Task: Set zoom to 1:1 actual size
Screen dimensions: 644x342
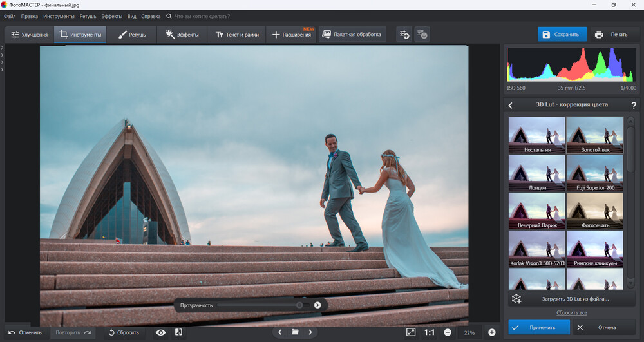Action: coord(430,332)
